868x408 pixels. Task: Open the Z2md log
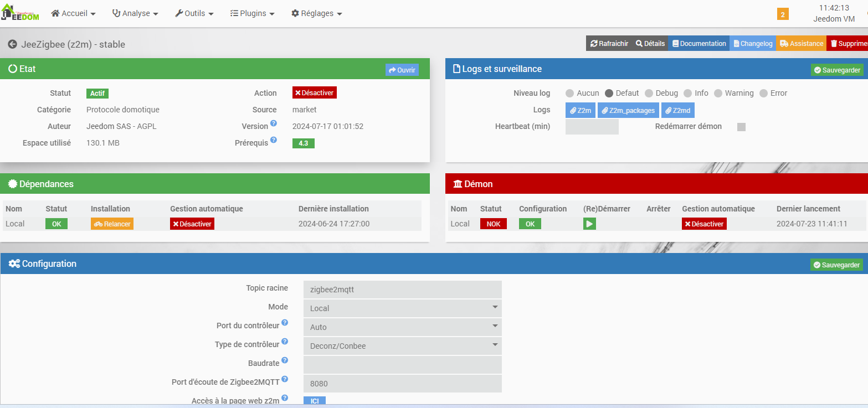click(x=678, y=110)
